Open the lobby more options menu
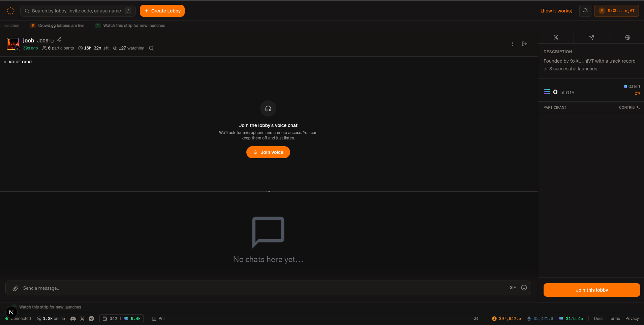This screenshot has height=325, width=644. 512,44
